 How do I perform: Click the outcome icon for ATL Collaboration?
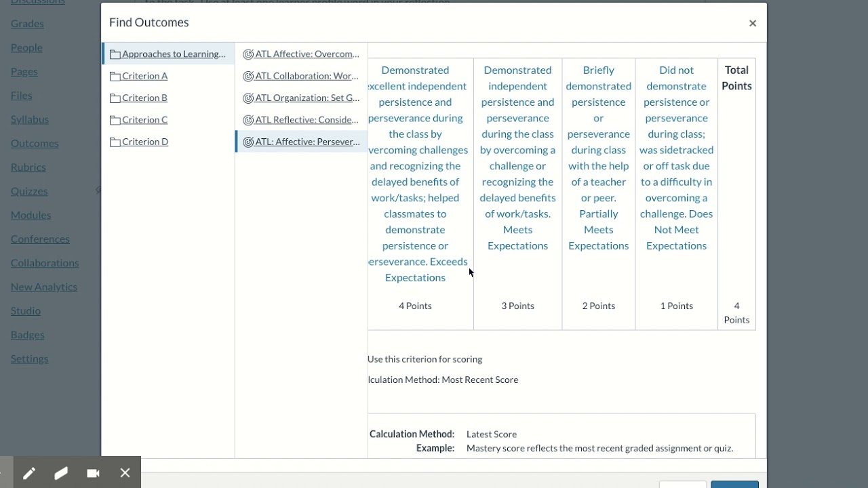click(x=248, y=76)
